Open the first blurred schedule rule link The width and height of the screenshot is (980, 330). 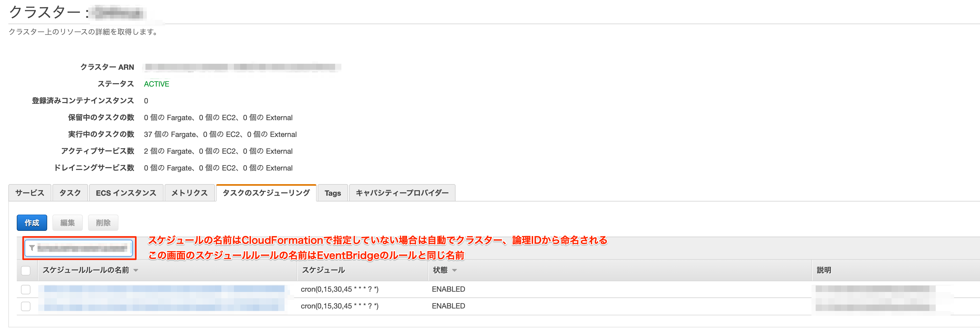164,289
